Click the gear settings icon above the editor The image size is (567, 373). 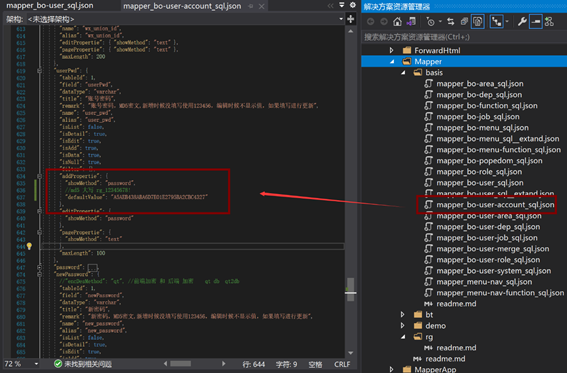(x=353, y=5)
